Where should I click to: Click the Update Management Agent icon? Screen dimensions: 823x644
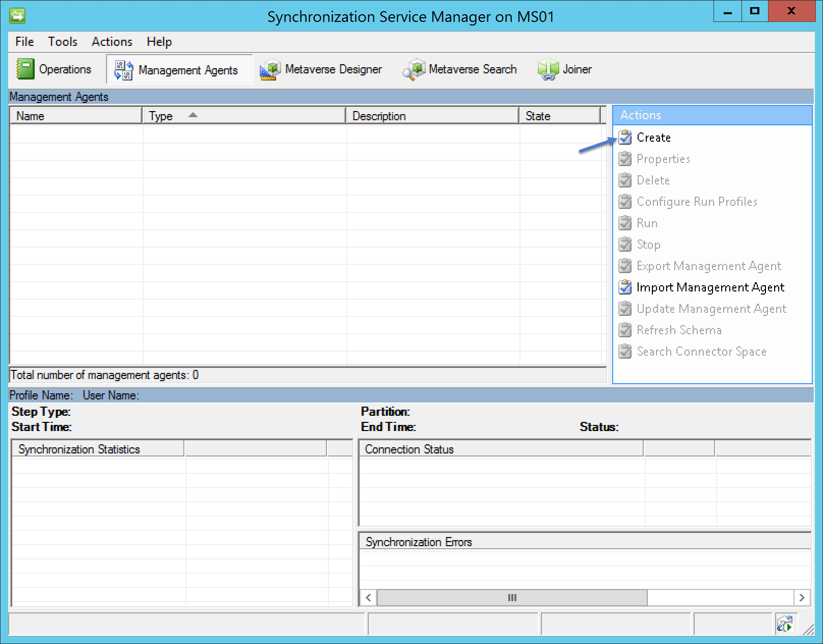[x=625, y=308]
